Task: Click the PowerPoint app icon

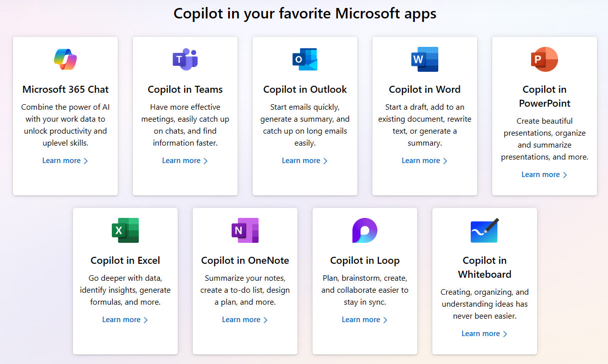Action: 545,59
